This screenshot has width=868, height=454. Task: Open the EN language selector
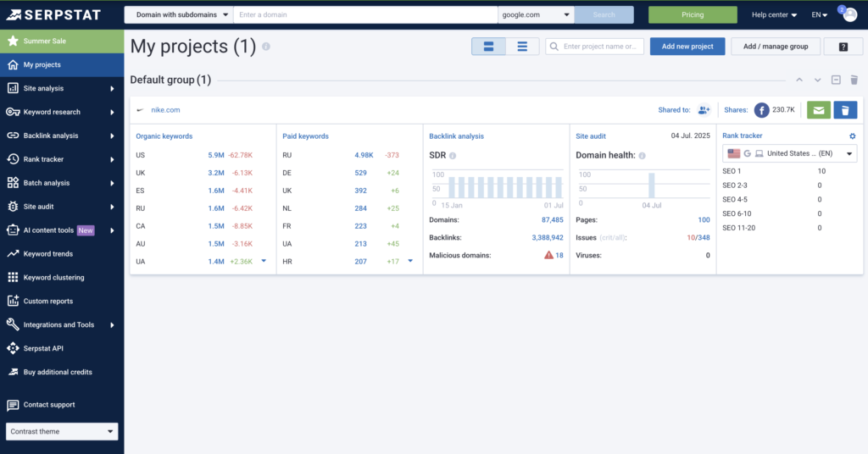coord(820,15)
